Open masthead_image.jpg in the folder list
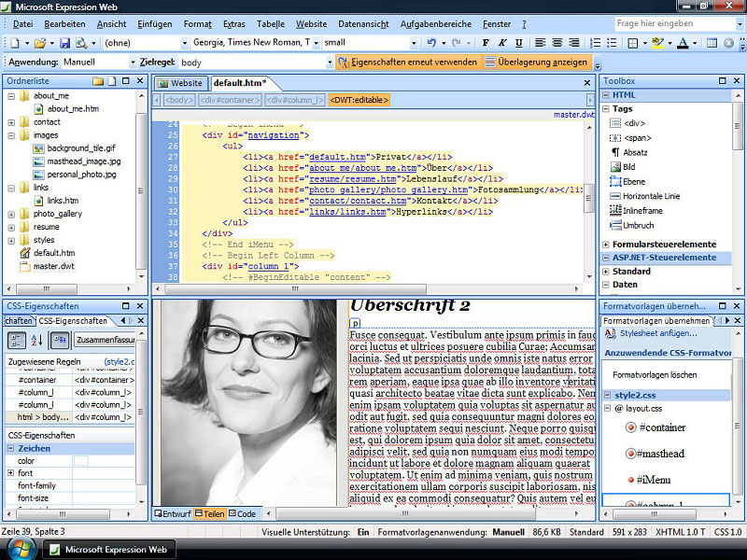The image size is (747, 560). click(81, 161)
